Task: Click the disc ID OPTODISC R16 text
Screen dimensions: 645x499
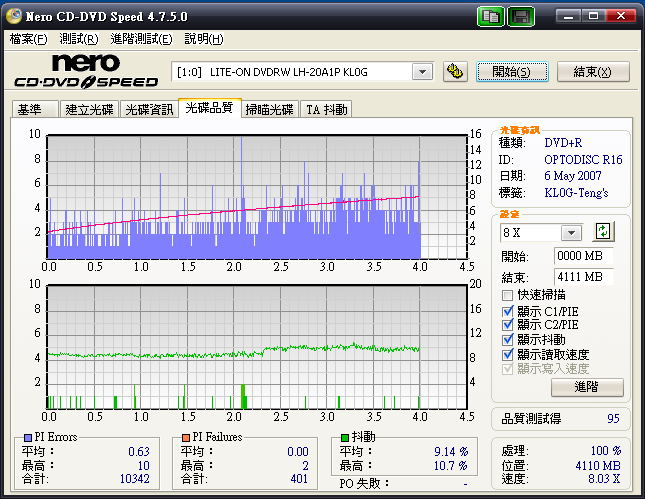Action: (x=583, y=160)
